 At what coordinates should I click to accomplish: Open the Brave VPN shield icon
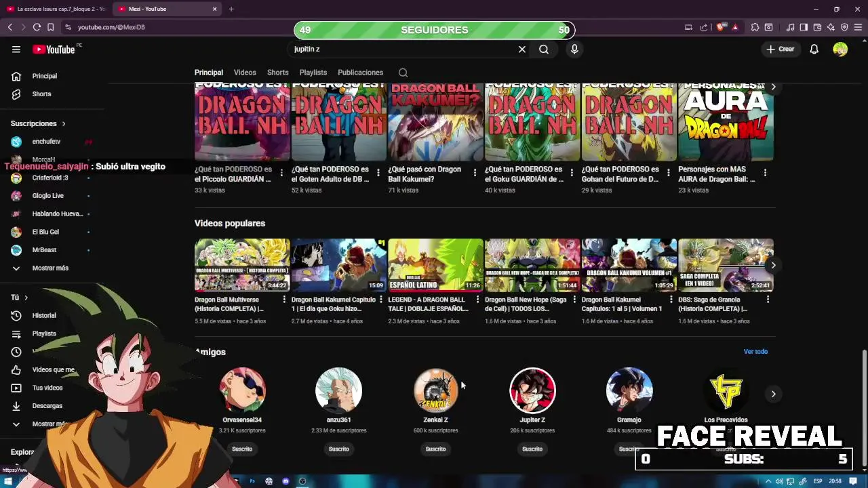click(x=844, y=27)
